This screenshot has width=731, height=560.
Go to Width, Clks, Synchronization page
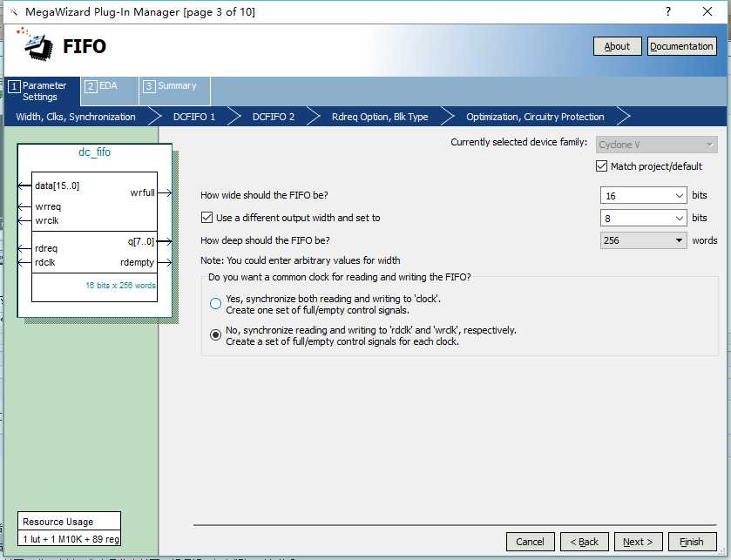pyautogui.click(x=76, y=117)
